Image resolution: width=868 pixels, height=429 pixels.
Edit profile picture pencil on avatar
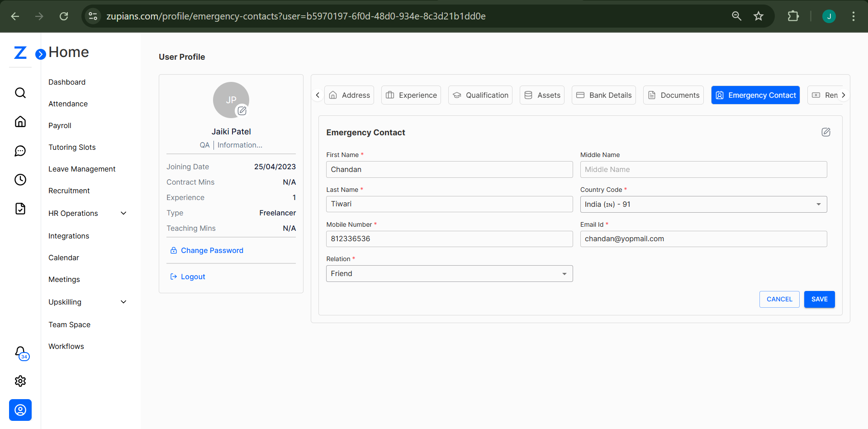tap(242, 110)
